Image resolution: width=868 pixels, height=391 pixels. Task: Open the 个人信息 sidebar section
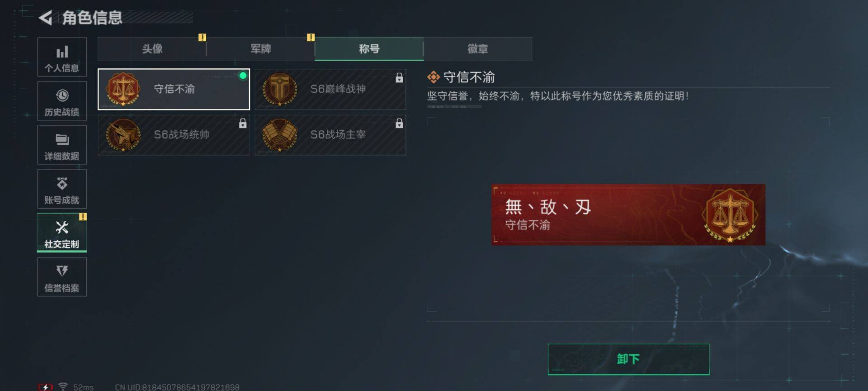[62, 57]
